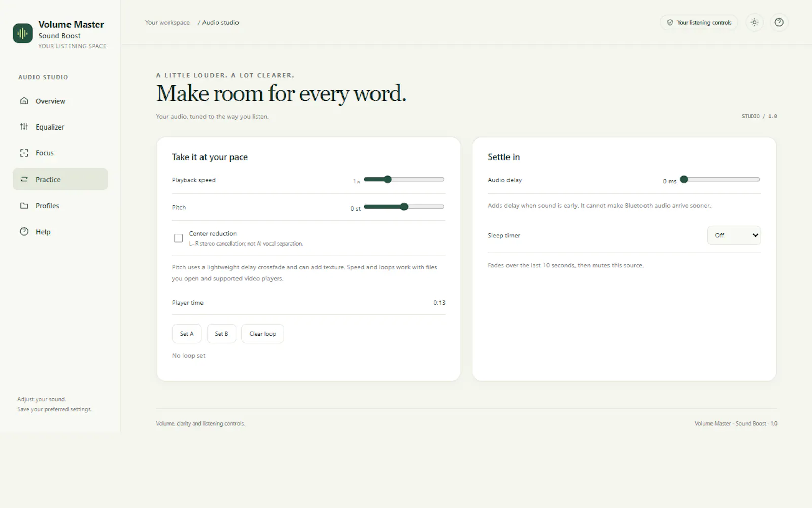Screen dimensions: 812x508
Task: Toggle the light theme sun icon
Action: (754, 22)
